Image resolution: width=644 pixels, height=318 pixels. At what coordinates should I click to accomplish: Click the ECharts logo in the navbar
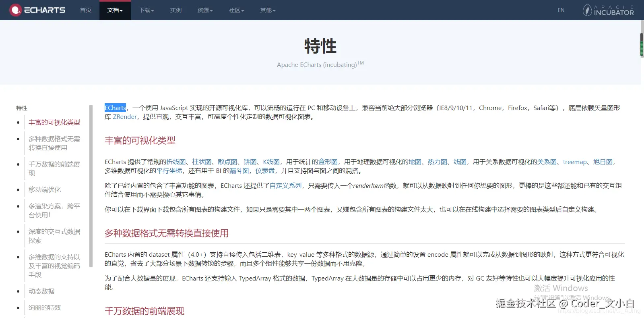[37, 10]
